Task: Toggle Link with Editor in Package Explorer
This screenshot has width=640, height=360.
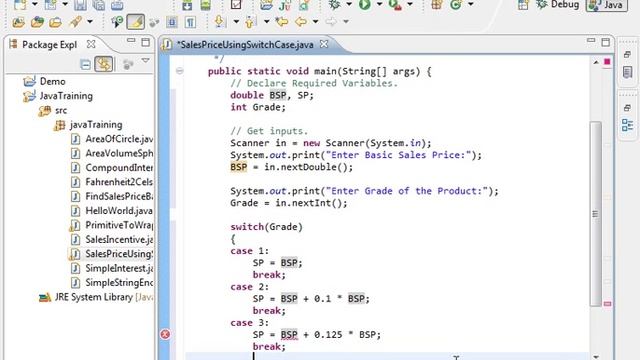Action: (x=104, y=64)
